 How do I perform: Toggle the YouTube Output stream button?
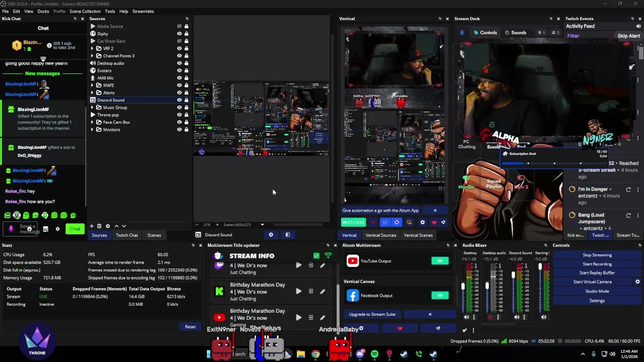(440, 261)
